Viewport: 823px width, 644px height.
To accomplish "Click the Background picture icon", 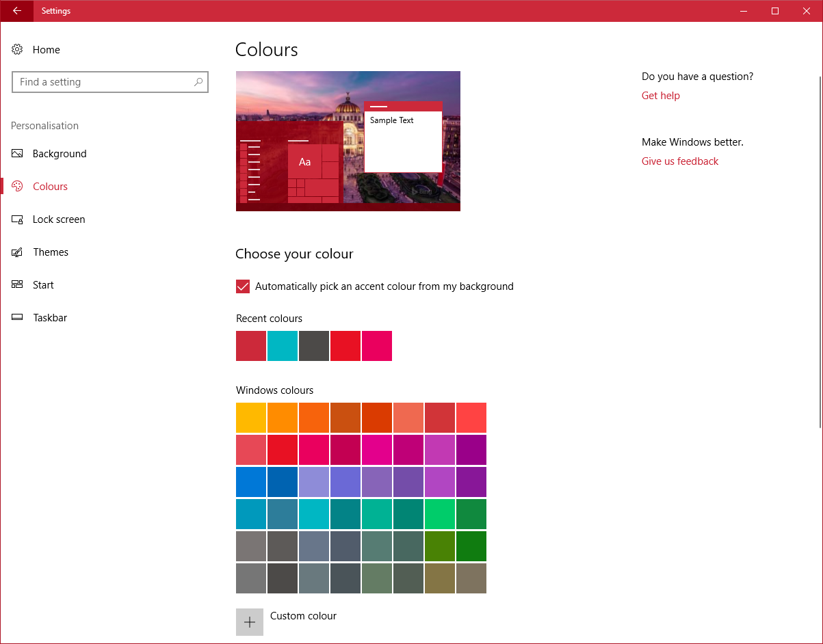I will click(x=18, y=153).
